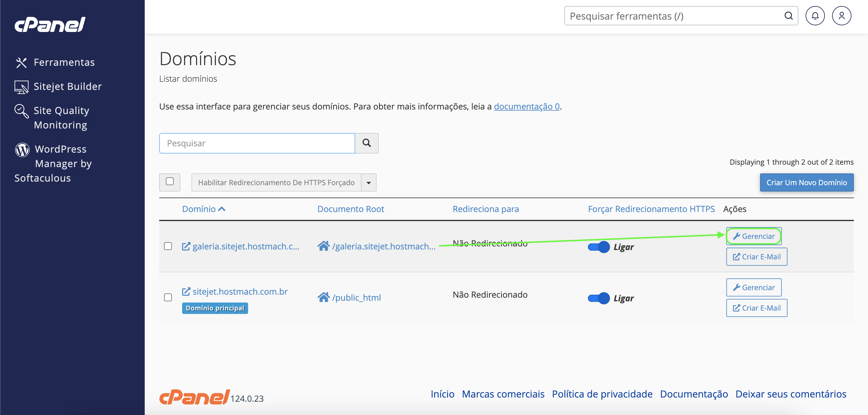
Task: Open the Política de privacidade footer link
Action: pos(602,394)
